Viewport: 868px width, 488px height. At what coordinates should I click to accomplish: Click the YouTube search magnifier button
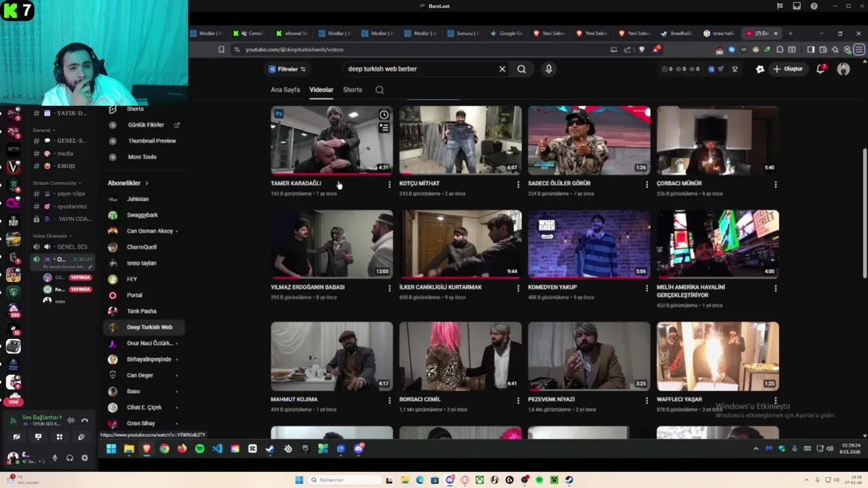(x=521, y=69)
